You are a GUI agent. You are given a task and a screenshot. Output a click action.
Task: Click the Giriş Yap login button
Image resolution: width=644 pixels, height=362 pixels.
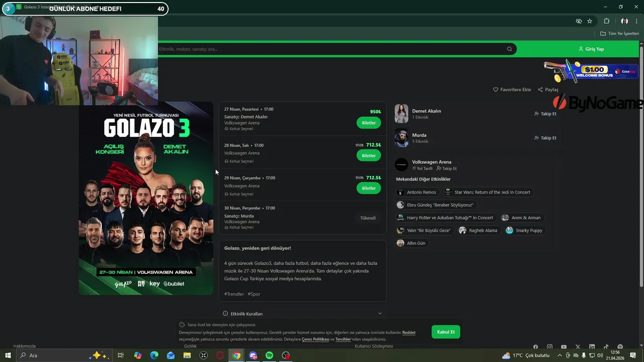[591, 49]
